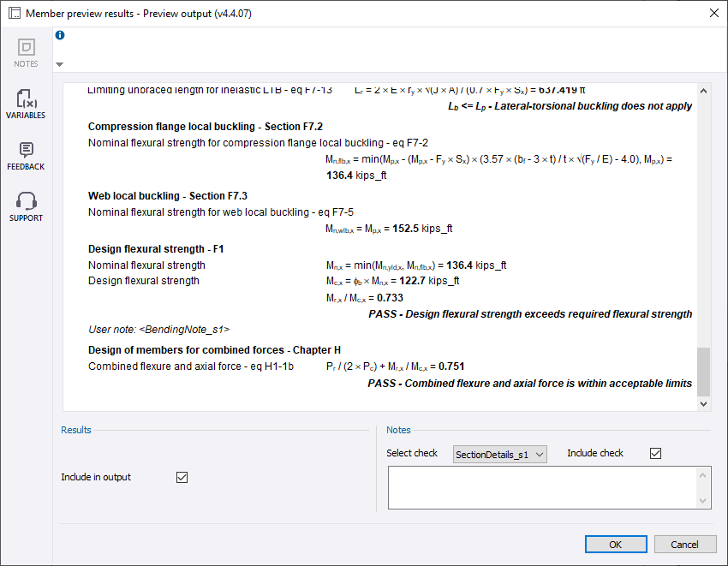Click the output scrollbar down arrow
The height and width of the screenshot is (566, 728).
703,404
